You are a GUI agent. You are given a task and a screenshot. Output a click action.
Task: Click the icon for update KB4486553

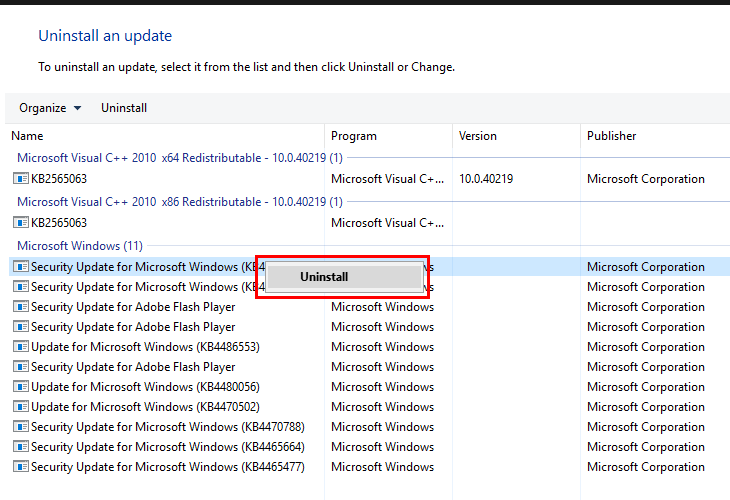(x=20, y=347)
